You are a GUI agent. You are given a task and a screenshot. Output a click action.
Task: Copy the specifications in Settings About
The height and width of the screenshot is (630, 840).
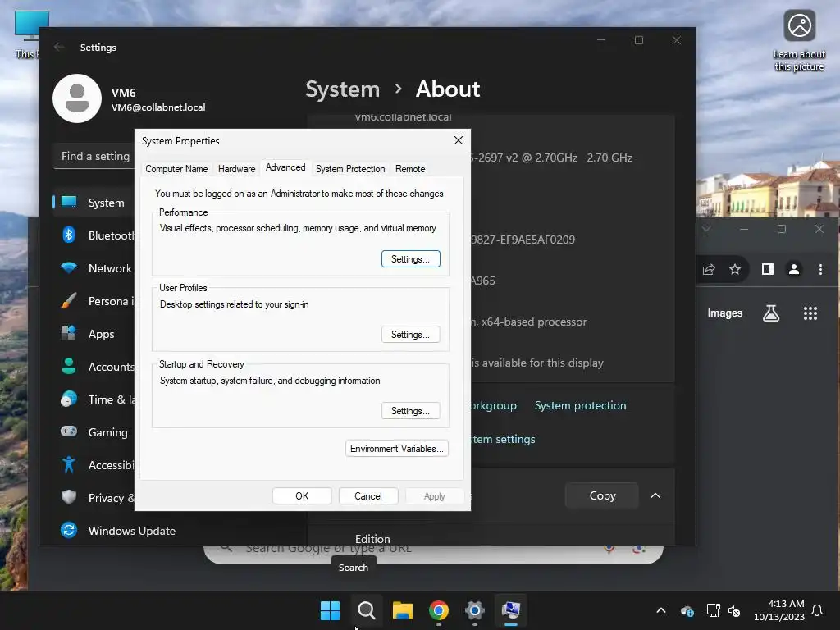coord(602,495)
